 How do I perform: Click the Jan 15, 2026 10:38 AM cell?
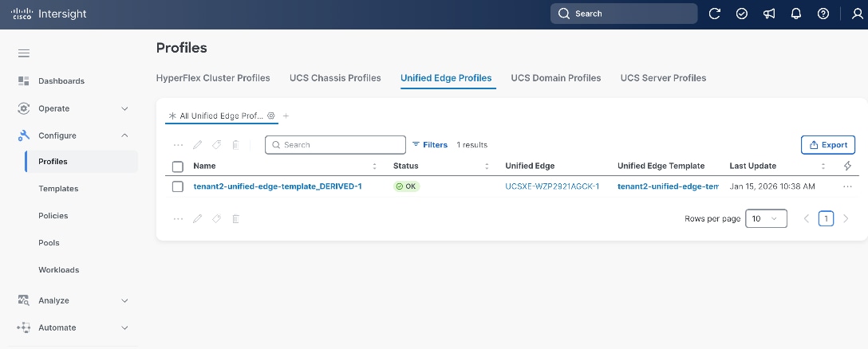772,186
